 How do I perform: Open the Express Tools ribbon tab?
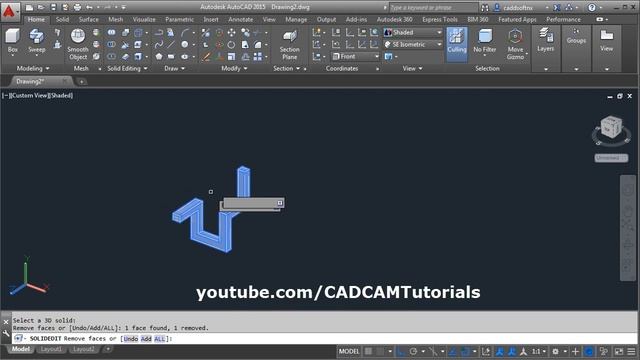coord(440,19)
